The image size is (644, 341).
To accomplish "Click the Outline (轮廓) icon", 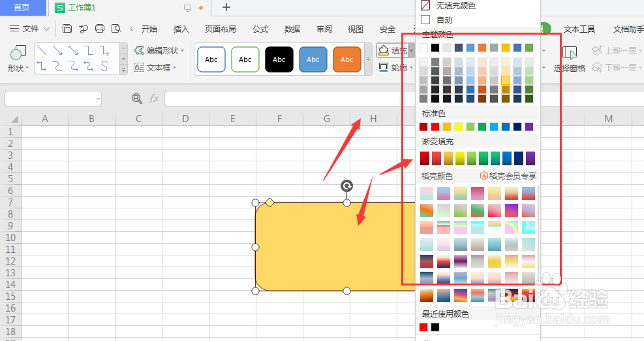I will pyautogui.click(x=384, y=67).
